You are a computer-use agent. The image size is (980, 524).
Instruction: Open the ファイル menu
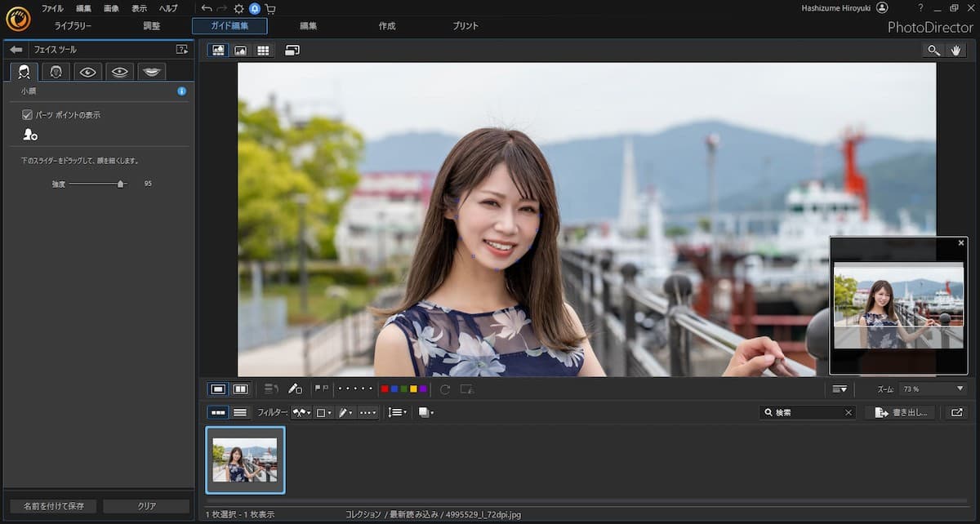52,8
